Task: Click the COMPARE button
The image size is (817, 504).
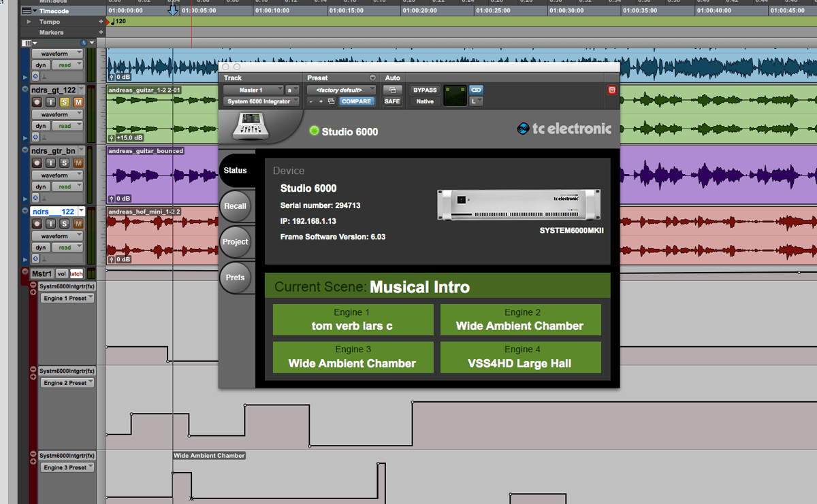Action: (356, 101)
